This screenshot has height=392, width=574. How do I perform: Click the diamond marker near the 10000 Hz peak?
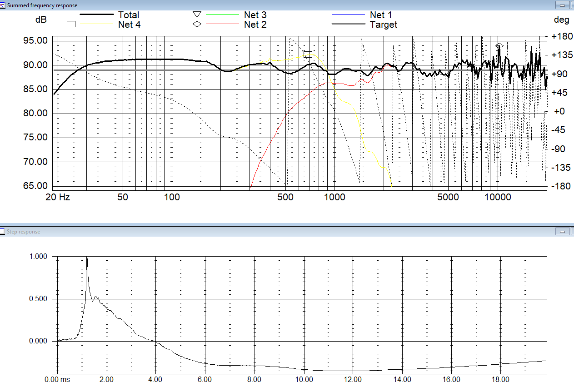(x=499, y=46)
